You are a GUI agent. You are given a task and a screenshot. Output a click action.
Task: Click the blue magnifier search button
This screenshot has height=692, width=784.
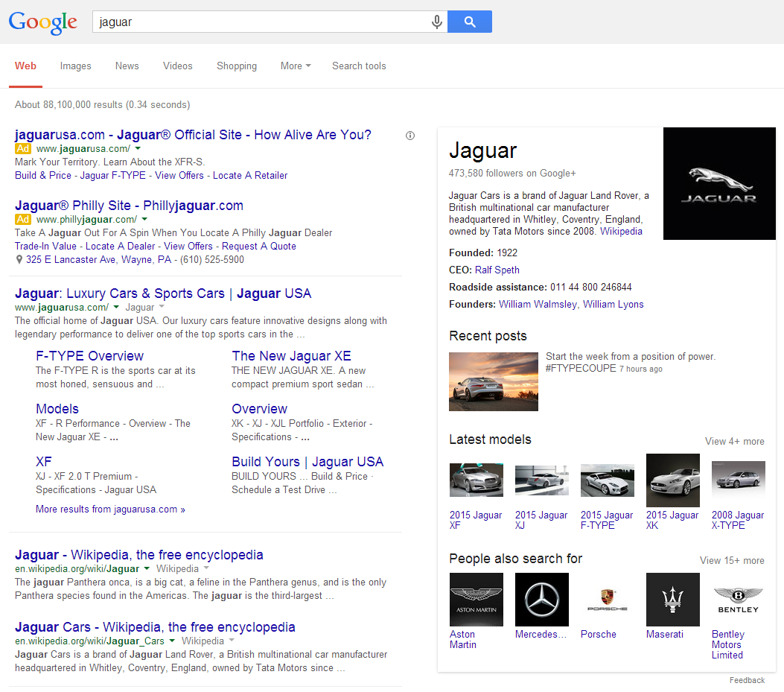tap(470, 22)
